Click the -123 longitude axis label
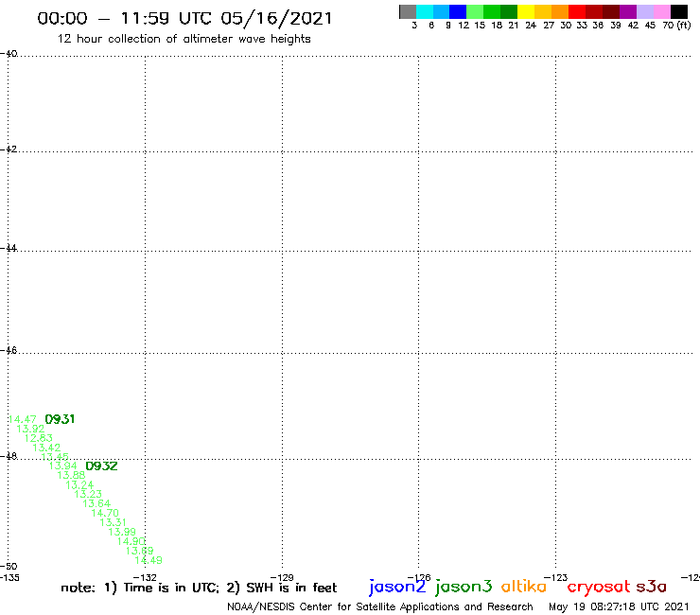Image resolution: width=700 pixels, height=615 pixels. 556,577
